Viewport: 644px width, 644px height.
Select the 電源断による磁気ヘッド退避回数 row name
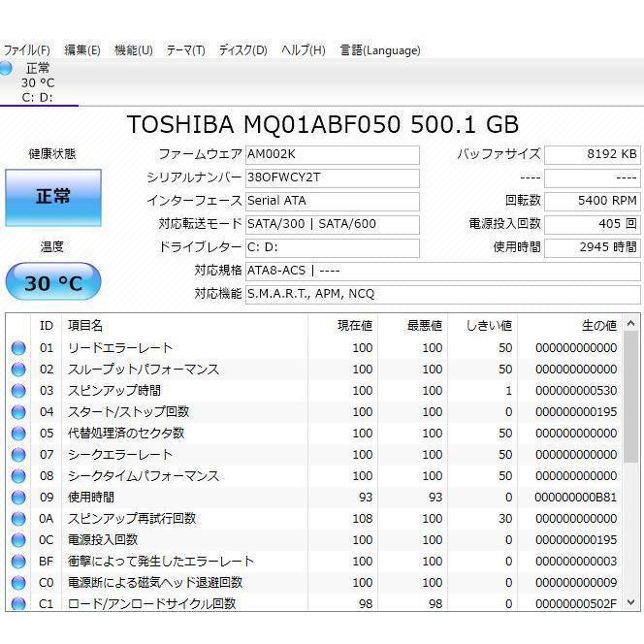(x=155, y=583)
